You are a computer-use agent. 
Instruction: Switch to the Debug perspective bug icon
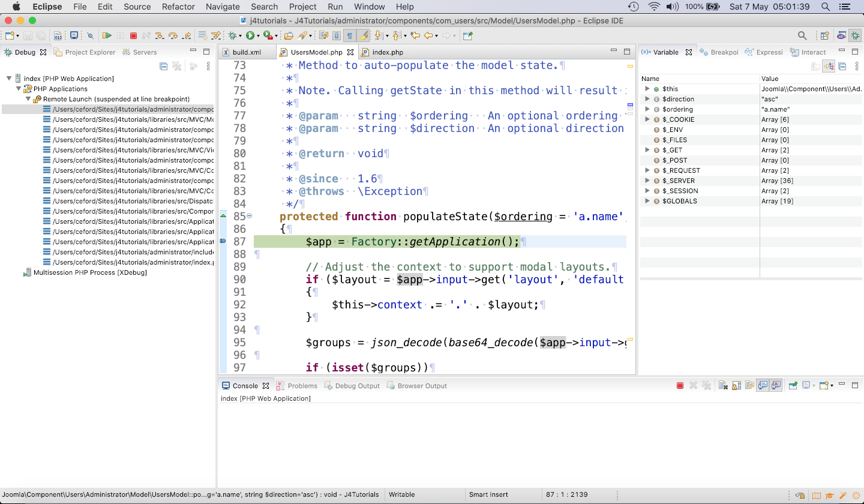click(x=855, y=36)
